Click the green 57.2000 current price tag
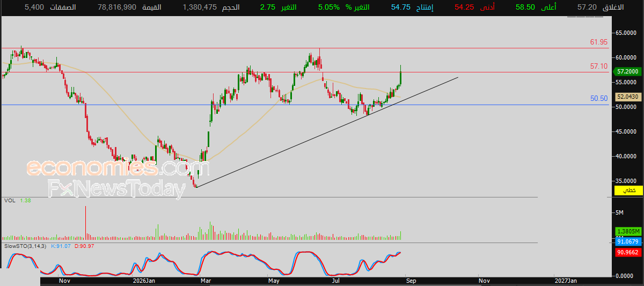This screenshot has height=286, width=644. click(627, 71)
